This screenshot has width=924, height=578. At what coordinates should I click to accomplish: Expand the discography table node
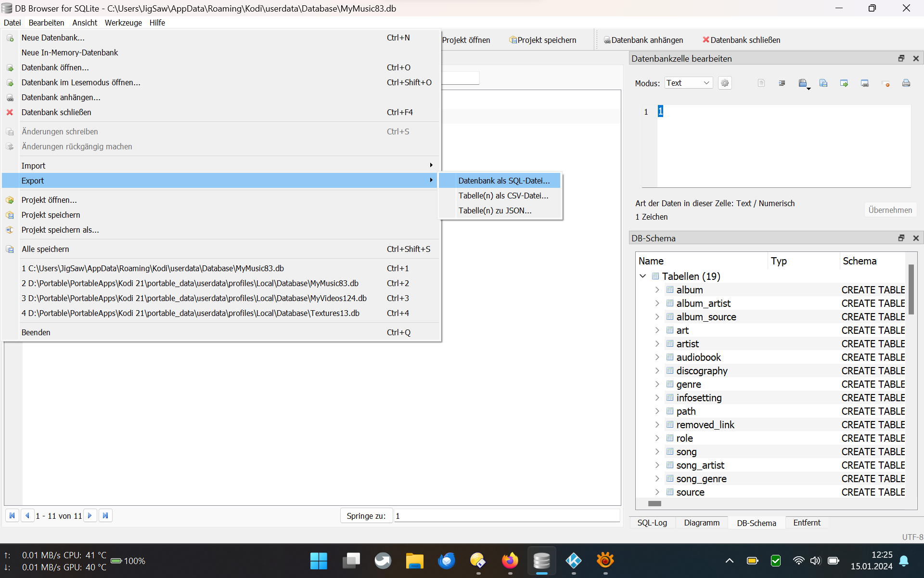657,370
